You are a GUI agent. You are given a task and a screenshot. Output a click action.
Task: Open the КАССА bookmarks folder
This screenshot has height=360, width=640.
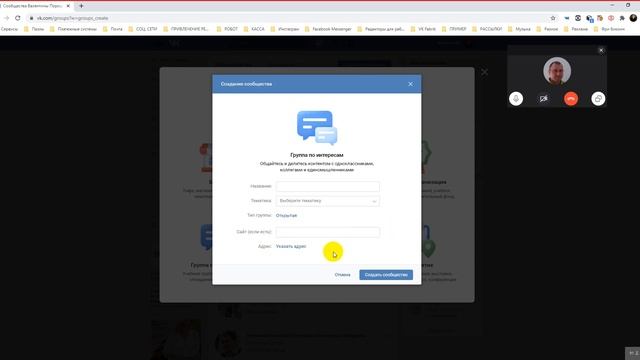pos(254,29)
